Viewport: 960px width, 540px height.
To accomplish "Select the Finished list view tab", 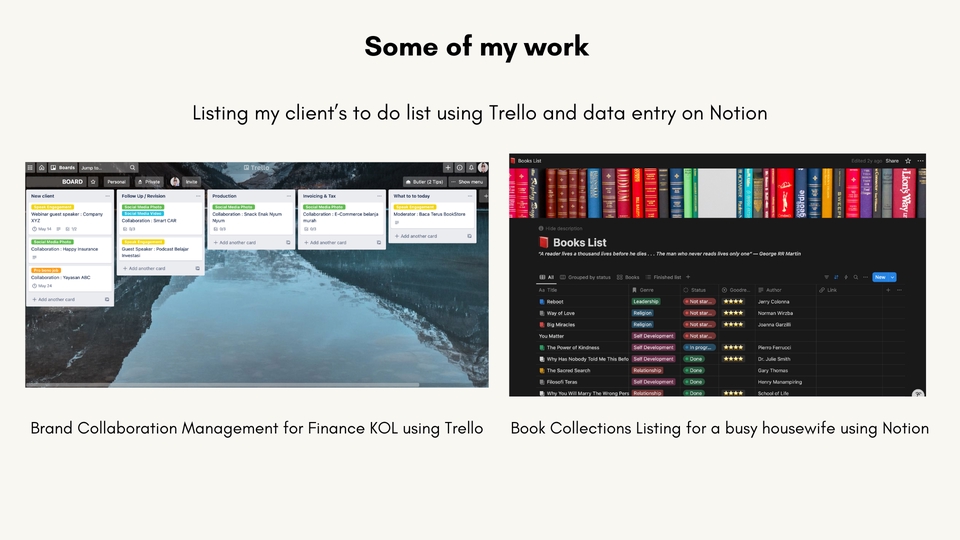I will [x=665, y=277].
